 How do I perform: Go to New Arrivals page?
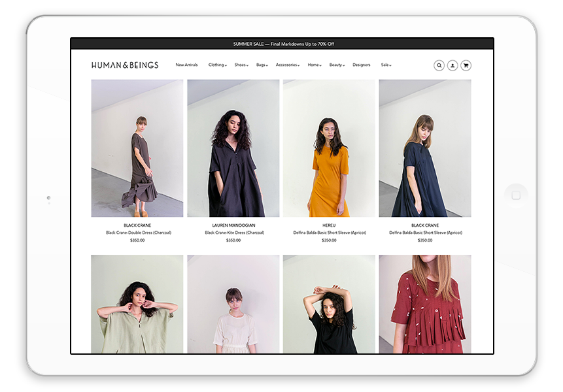(x=186, y=65)
